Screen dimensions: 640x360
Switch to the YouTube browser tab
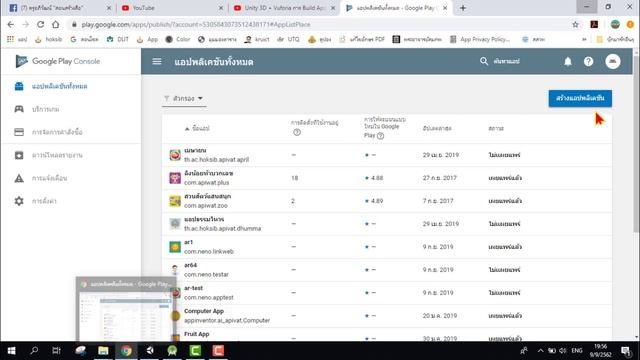coord(171,8)
